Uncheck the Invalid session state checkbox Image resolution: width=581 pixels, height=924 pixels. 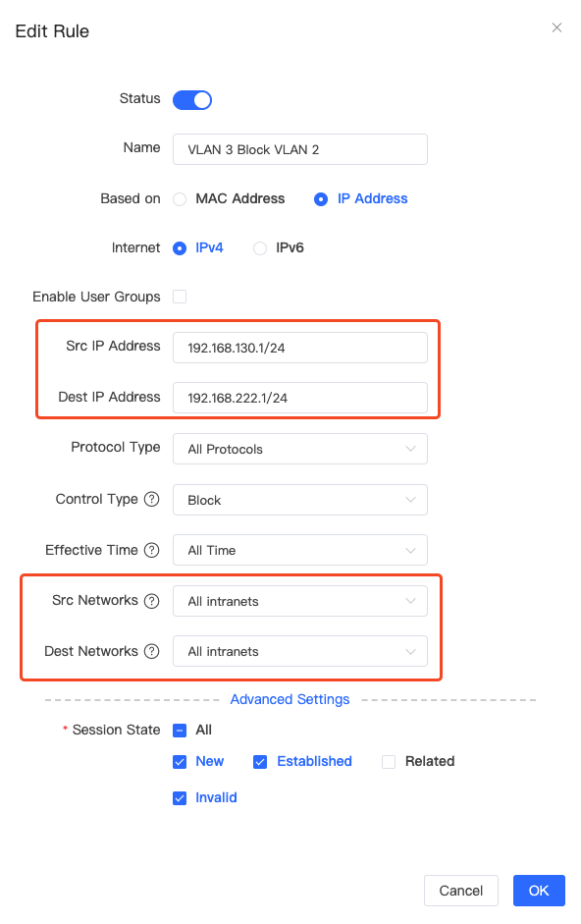pos(180,798)
